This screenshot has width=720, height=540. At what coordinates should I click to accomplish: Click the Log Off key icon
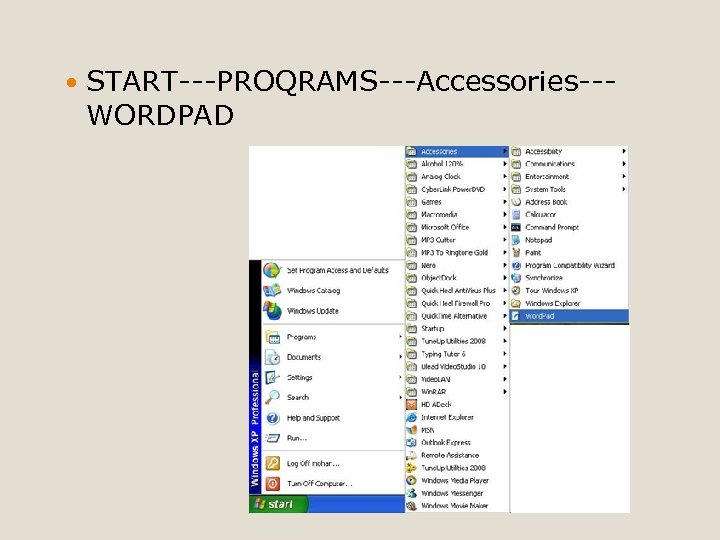[273, 463]
